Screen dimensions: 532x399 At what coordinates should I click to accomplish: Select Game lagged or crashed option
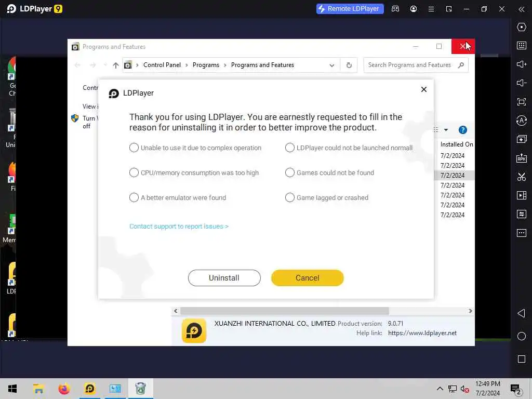[x=327, y=197]
